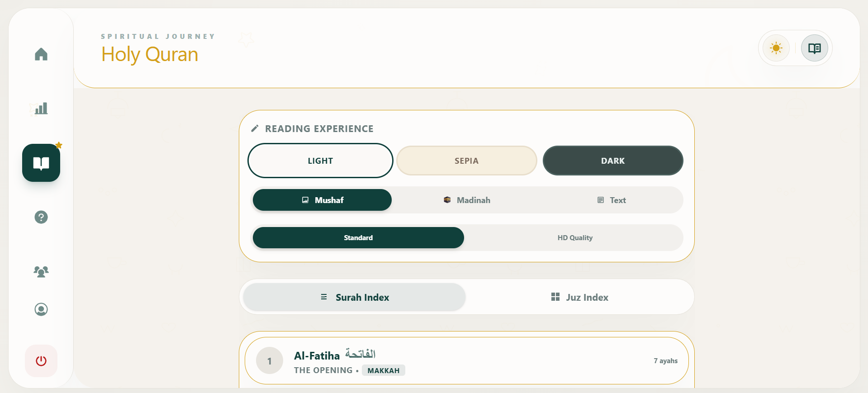
Task: Switch to the Juz Index tab
Action: point(579,297)
